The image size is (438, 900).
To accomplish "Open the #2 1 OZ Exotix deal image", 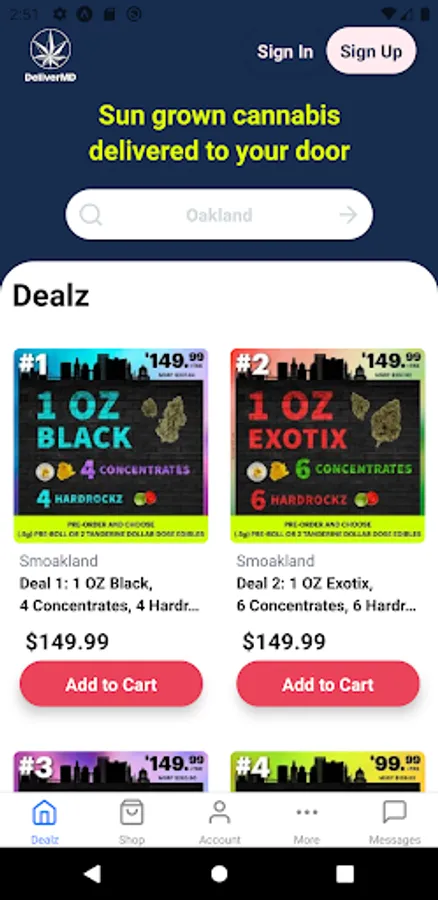I will [328, 445].
